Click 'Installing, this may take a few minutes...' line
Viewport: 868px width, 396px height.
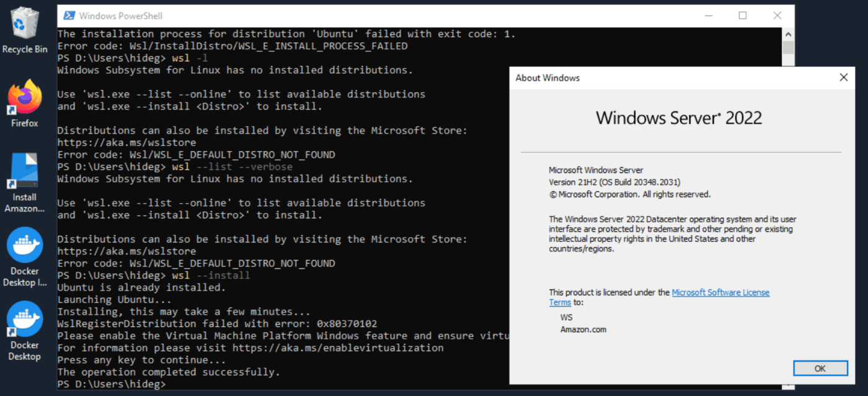click(184, 312)
